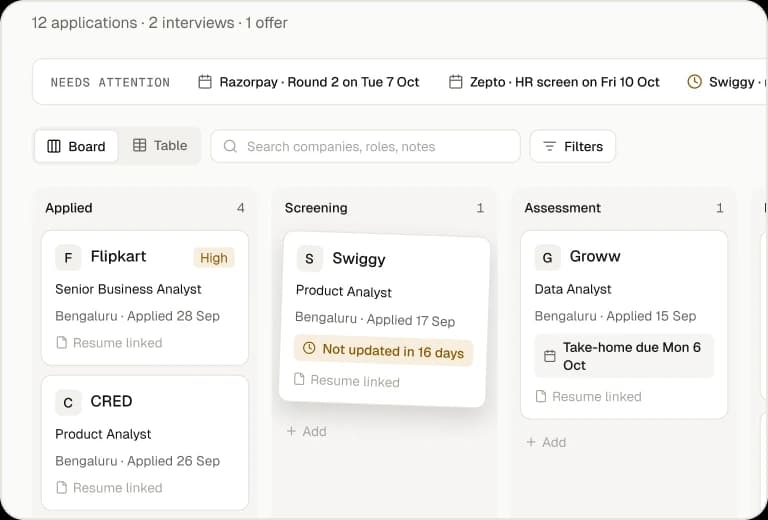Click Bengaluru · Applied 28 Sep text
Screen dimensions: 768x520
138,316
